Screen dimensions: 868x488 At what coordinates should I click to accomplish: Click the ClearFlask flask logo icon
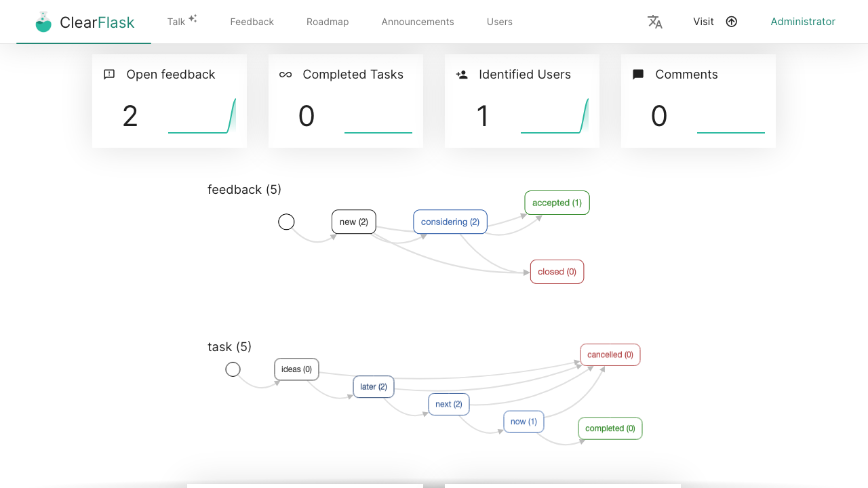43,22
